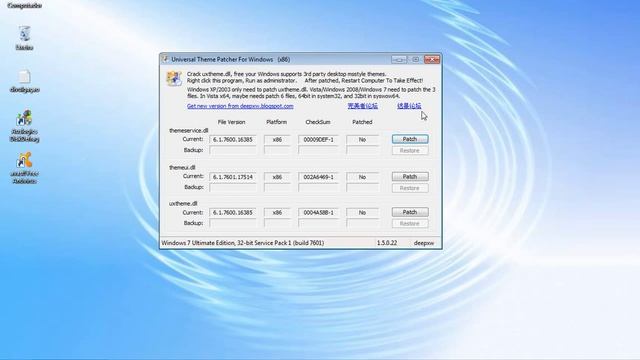Click version number 1.5.0.22 in status bar
This screenshot has height=360, width=640.
[x=387, y=243]
